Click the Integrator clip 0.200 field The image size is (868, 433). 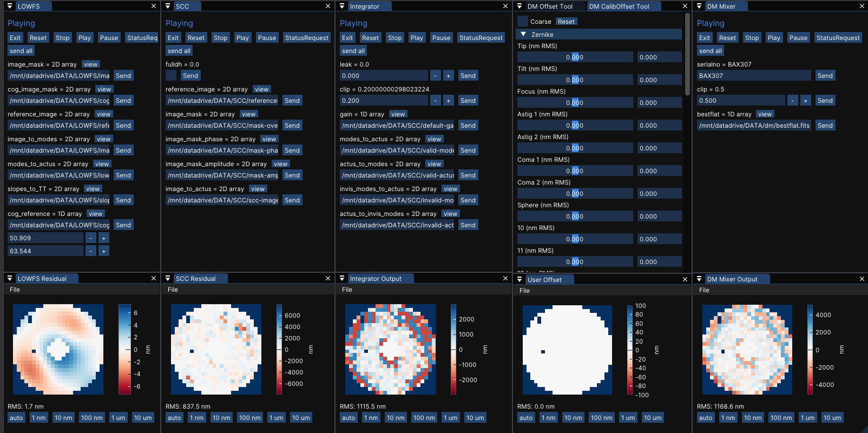384,101
